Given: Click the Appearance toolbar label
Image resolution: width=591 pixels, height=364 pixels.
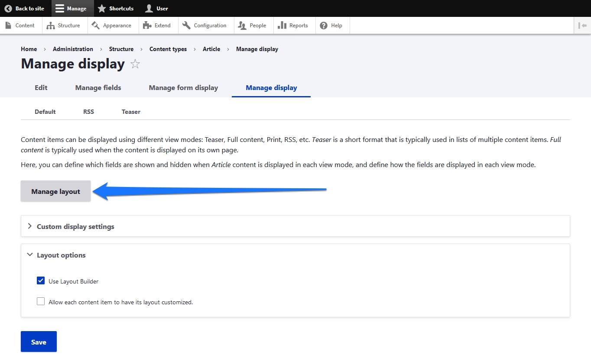Looking at the screenshot, I should coord(117,26).
